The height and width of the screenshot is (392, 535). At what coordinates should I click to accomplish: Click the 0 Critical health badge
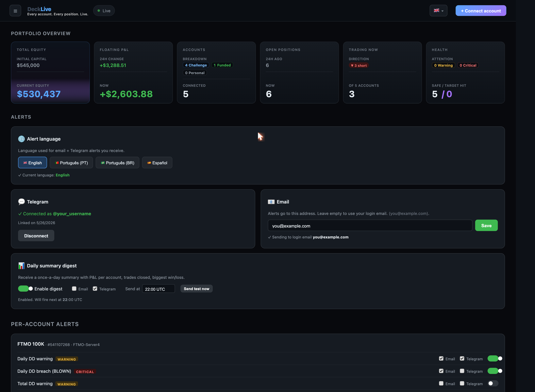click(x=468, y=66)
